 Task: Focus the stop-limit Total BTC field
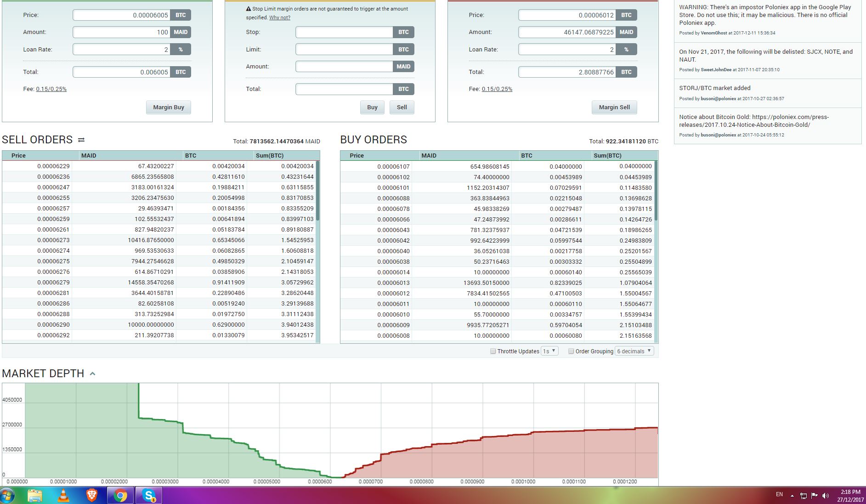point(344,89)
